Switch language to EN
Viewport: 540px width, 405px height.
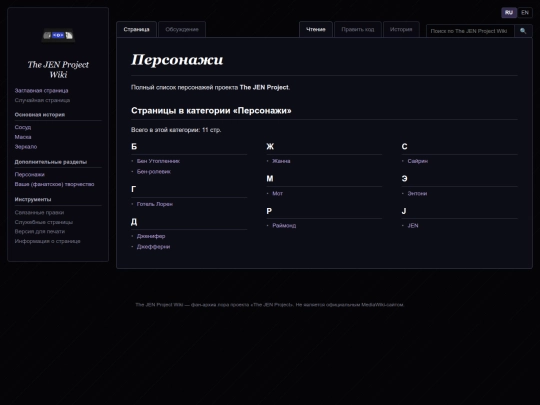click(x=525, y=13)
